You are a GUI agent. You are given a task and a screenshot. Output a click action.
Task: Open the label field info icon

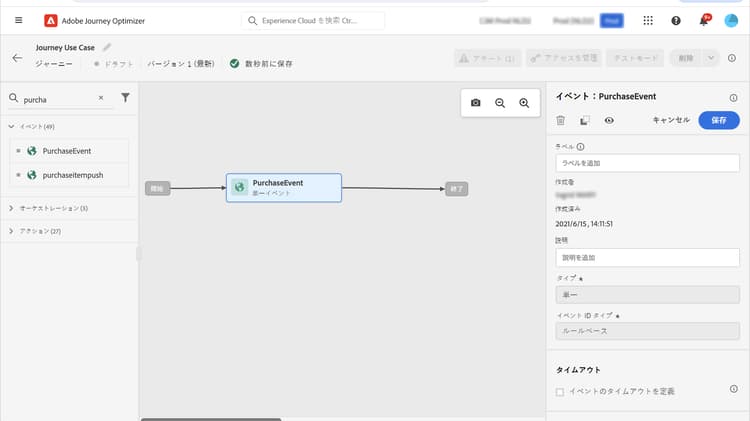point(580,147)
